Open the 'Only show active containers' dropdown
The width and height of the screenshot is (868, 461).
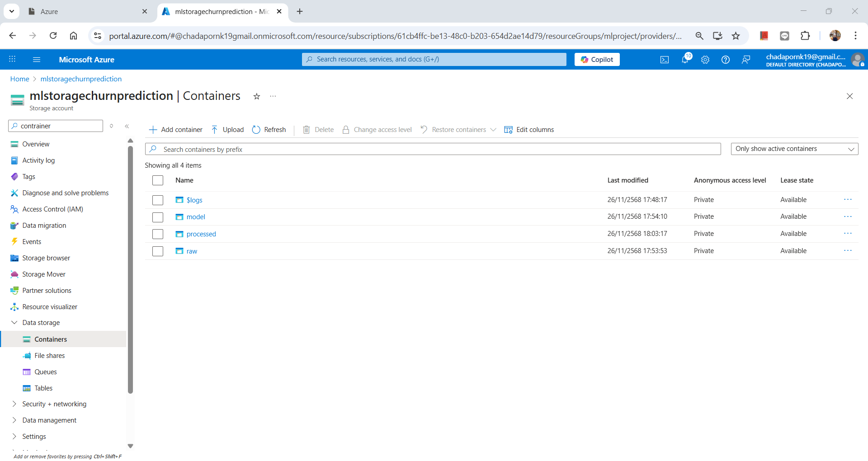[794, 149]
